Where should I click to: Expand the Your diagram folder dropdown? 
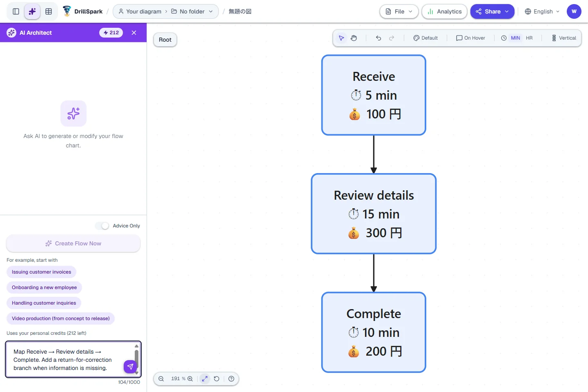[x=166, y=11]
